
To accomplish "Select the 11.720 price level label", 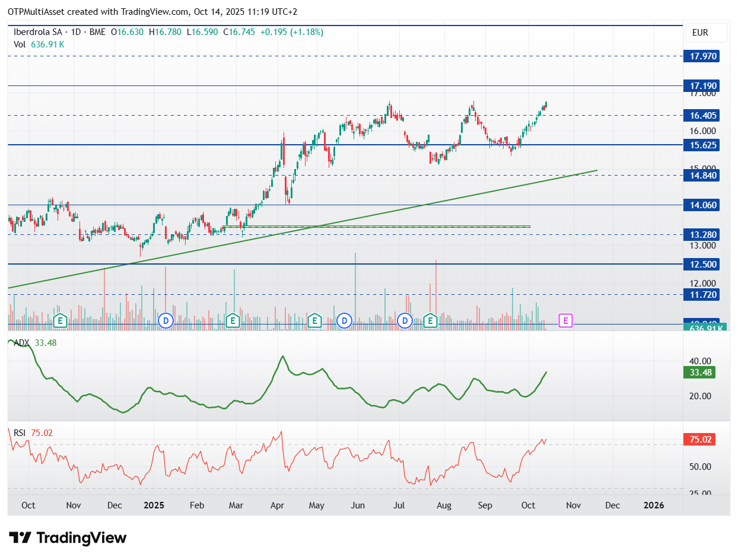I will (700, 294).
